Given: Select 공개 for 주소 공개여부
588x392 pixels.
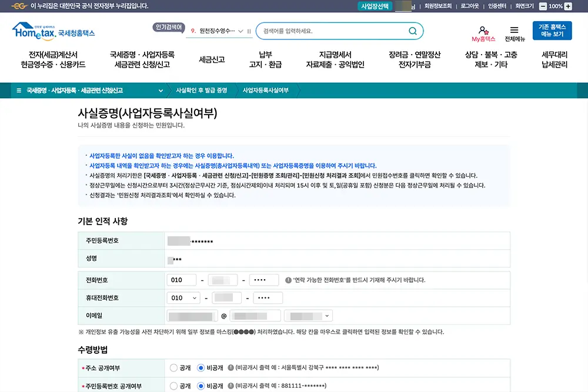Looking at the screenshot, I should (x=173, y=368).
